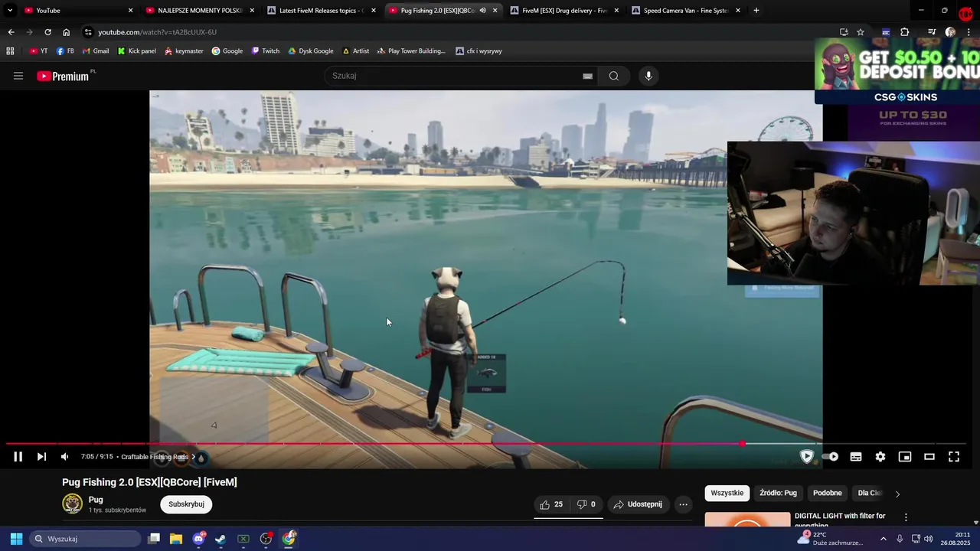This screenshot has width=980, height=551.
Task: Open YouTube hamburger guide menu
Action: click(x=18, y=76)
